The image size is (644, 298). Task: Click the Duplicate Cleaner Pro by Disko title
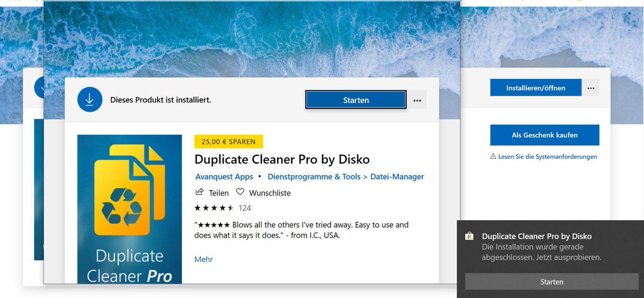click(x=282, y=159)
